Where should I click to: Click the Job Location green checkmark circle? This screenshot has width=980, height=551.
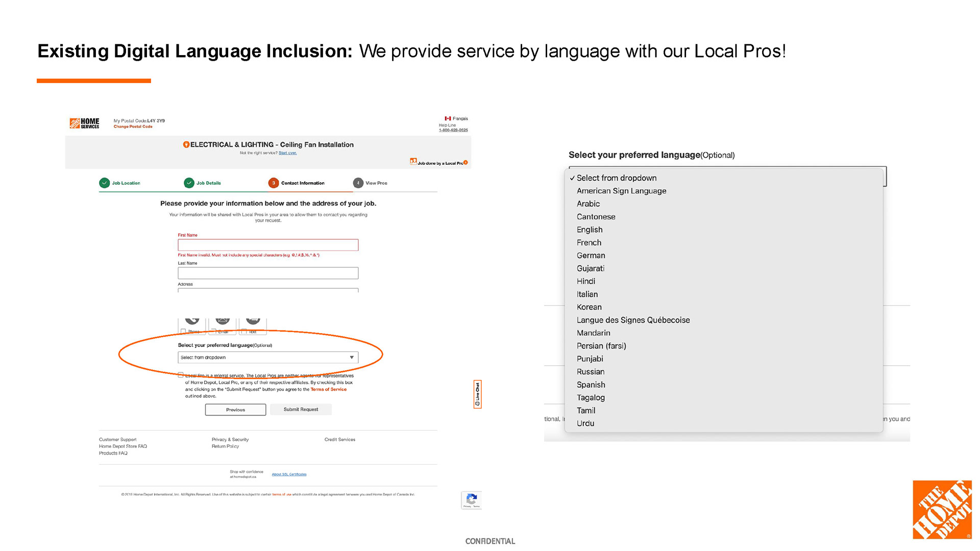pos(105,183)
